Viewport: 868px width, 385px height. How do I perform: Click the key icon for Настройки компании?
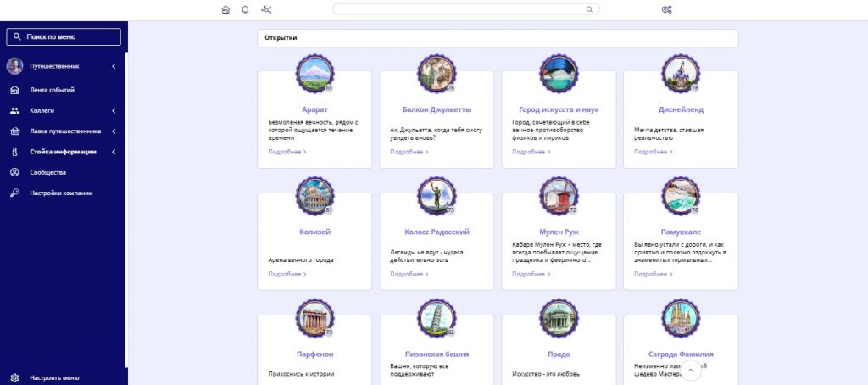(x=14, y=192)
